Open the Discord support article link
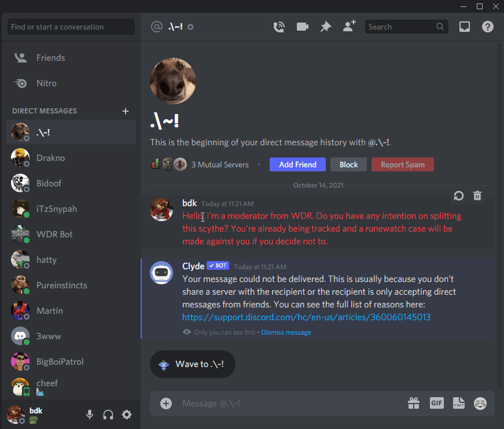504x429 pixels. (306, 317)
